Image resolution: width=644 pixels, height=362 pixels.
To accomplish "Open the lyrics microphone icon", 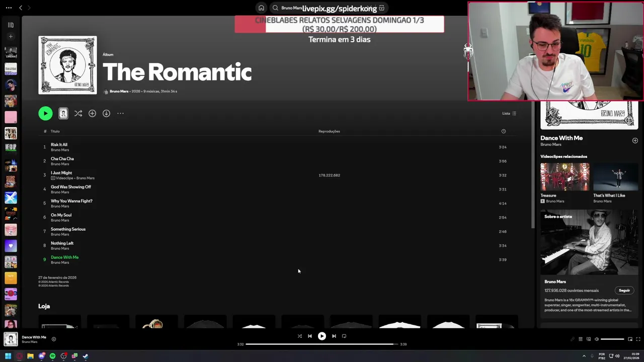I will (x=572, y=339).
